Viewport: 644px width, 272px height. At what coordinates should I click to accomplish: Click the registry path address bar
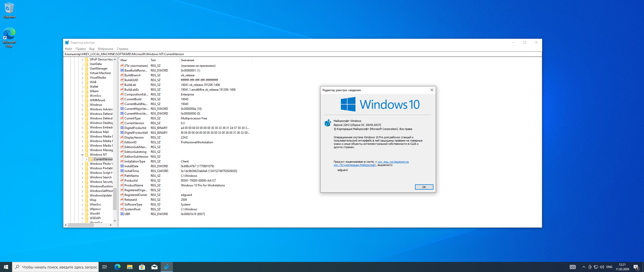[302, 54]
